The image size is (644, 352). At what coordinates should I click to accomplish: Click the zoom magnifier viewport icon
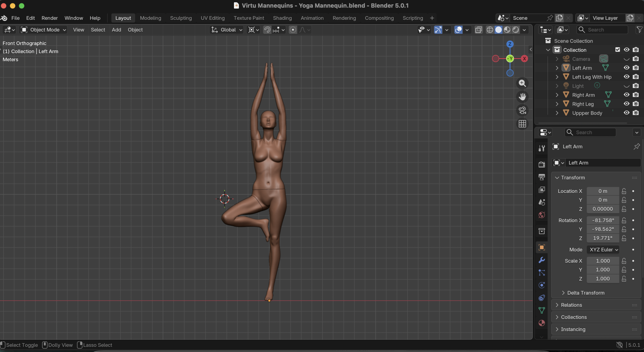[x=522, y=83]
